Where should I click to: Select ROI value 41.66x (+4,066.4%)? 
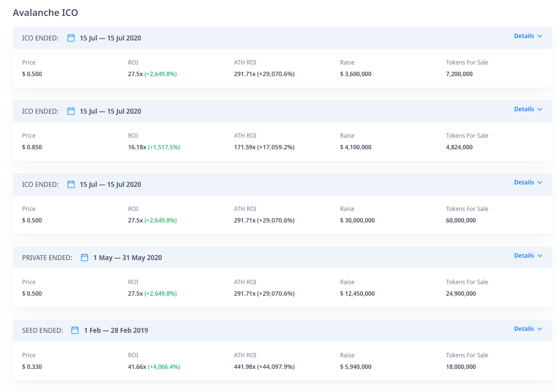[154, 367]
